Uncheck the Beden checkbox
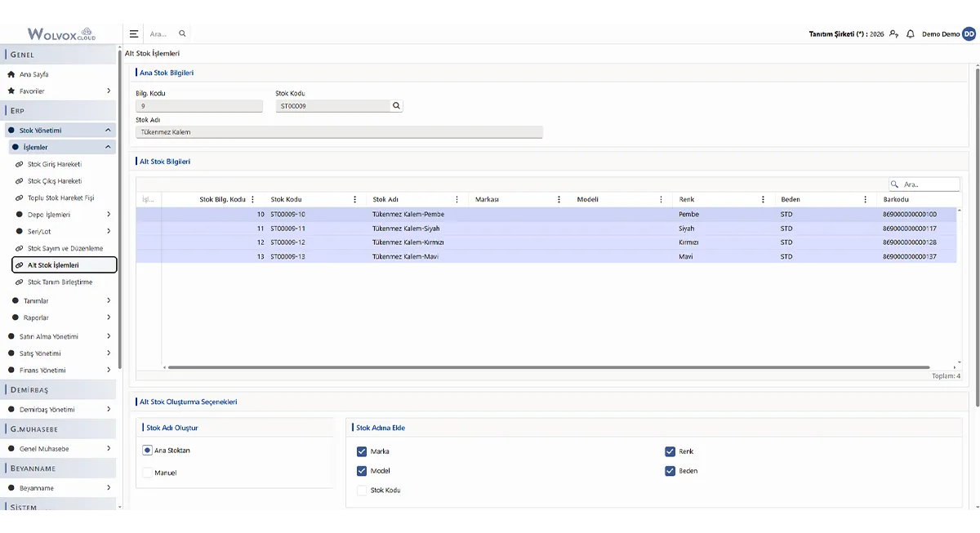980x533 pixels. point(670,471)
